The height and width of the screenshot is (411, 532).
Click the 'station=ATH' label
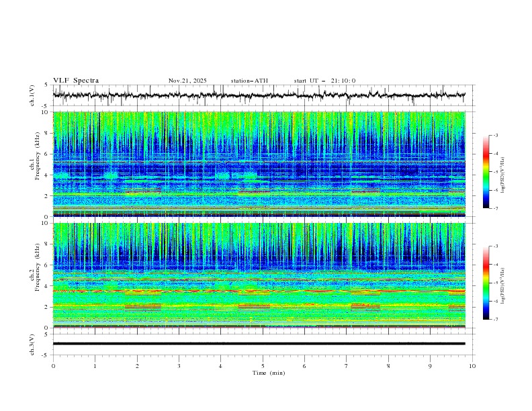(249, 81)
